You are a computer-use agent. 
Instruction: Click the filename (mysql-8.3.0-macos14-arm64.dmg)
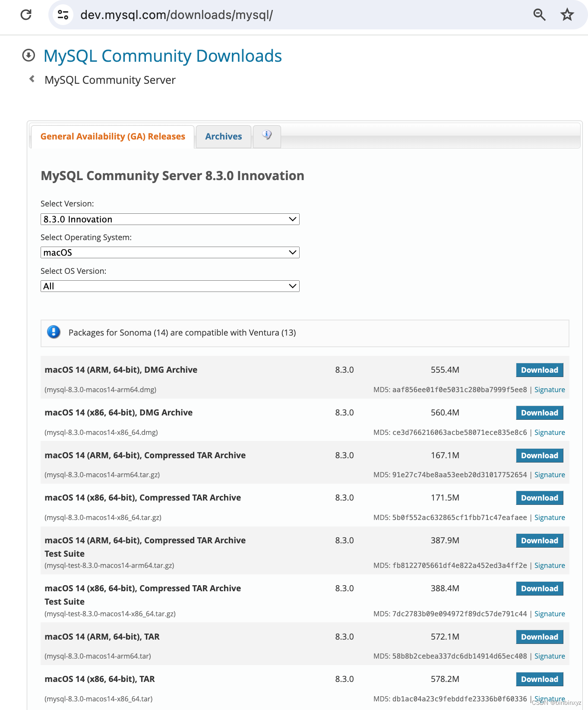pyautogui.click(x=101, y=390)
